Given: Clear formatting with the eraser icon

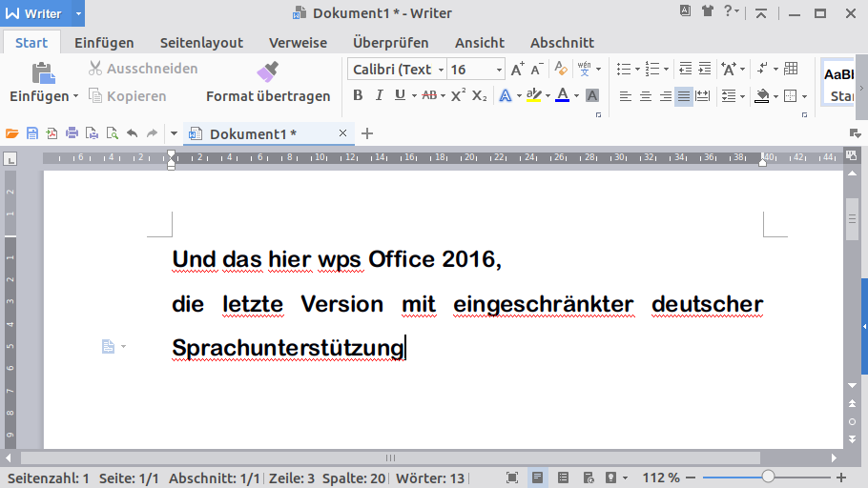Looking at the screenshot, I should point(561,69).
